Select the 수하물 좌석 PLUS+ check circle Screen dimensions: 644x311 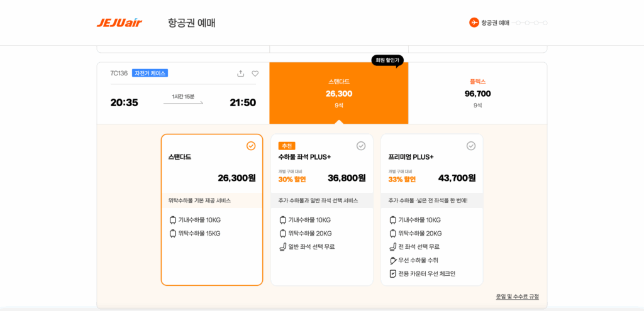(x=361, y=146)
